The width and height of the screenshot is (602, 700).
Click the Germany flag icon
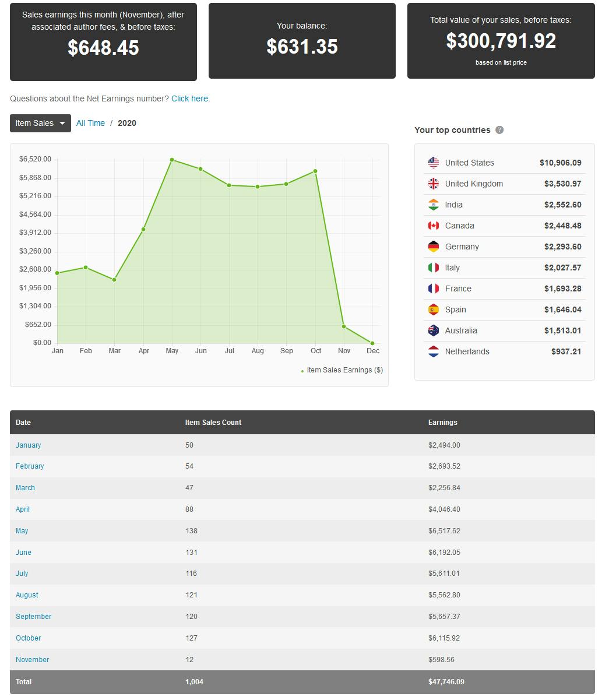pyautogui.click(x=433, y=247)
